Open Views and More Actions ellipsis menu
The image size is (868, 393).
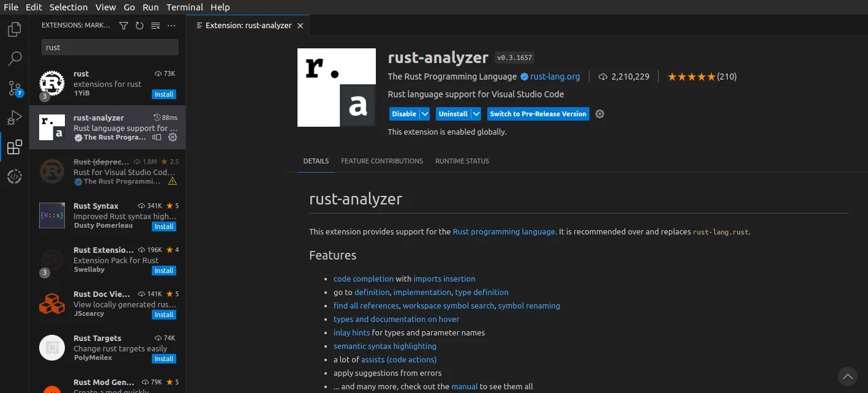click(x=171, y=26)
